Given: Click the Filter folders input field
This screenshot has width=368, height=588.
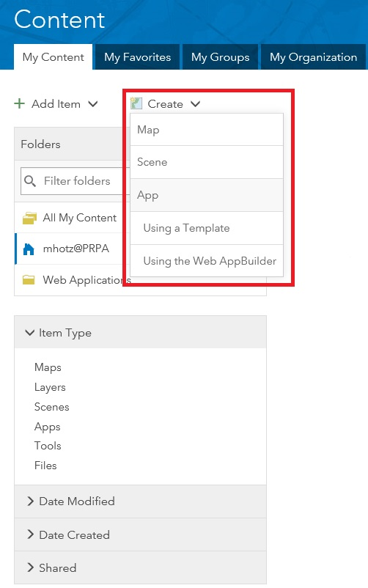Looking at the screenshot, I should 75,181.
